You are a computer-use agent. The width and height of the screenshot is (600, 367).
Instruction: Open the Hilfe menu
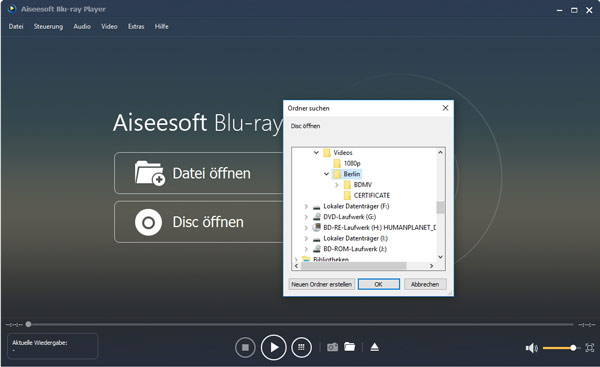[161, 26]
